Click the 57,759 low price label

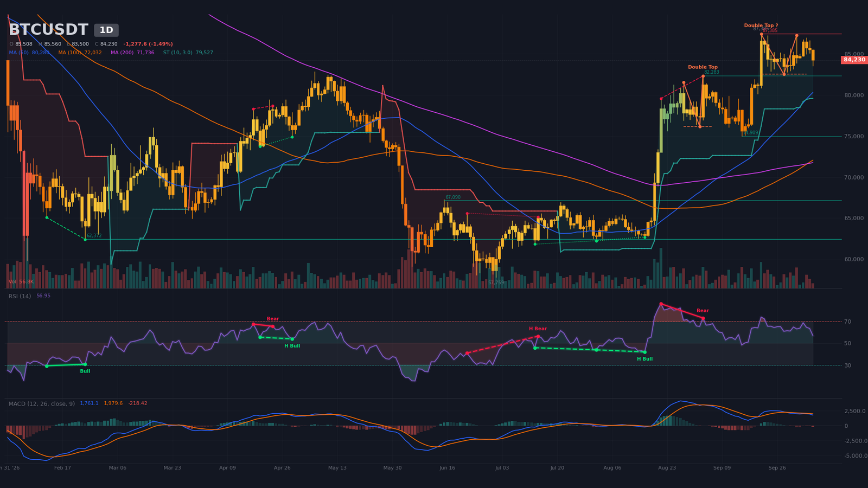click(496, 282)
